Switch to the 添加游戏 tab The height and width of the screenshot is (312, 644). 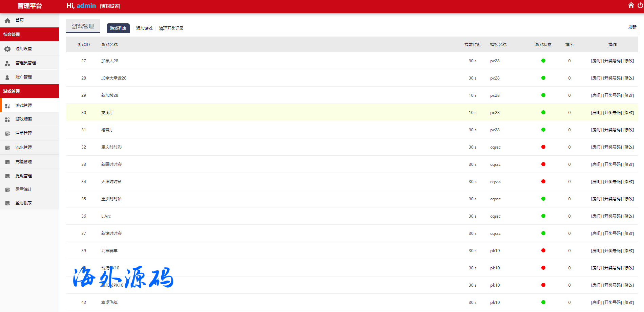point(144,28)
